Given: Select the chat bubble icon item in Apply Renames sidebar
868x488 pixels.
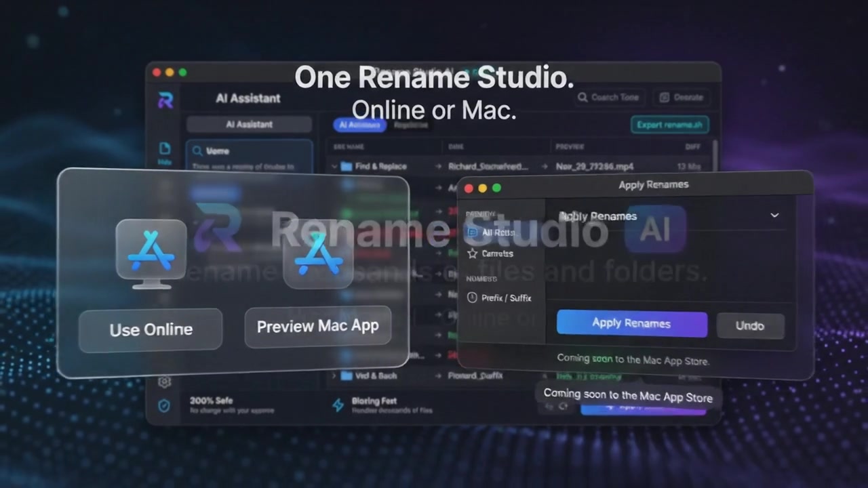Looking at the screenshot, I should click(x=473, y=232).
